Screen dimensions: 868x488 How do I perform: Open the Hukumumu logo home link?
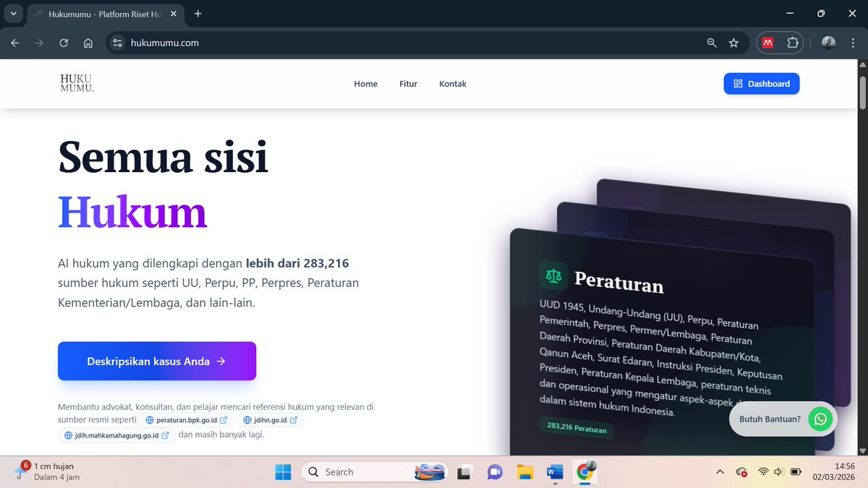(77, 83)
